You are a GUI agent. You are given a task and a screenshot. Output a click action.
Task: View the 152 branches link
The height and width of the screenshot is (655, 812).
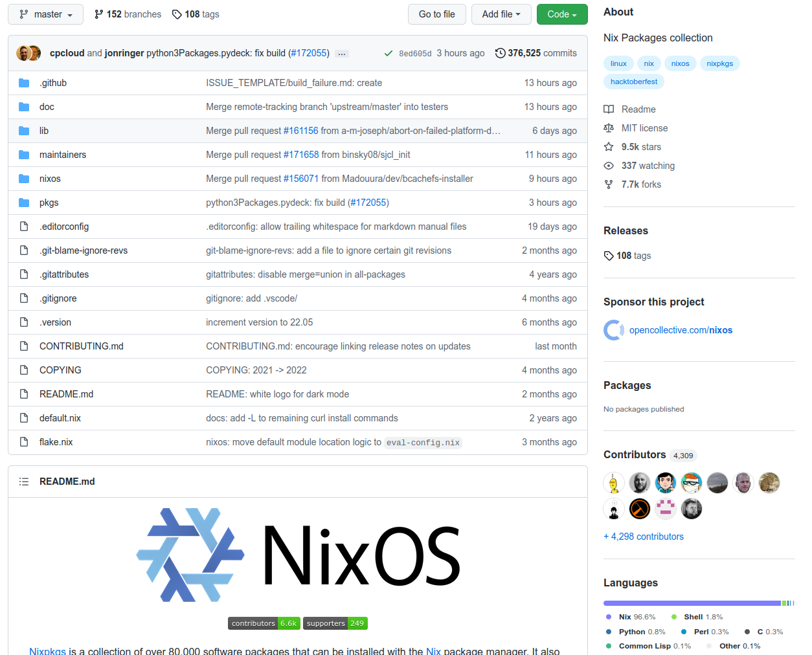click(x=128, y=14)
